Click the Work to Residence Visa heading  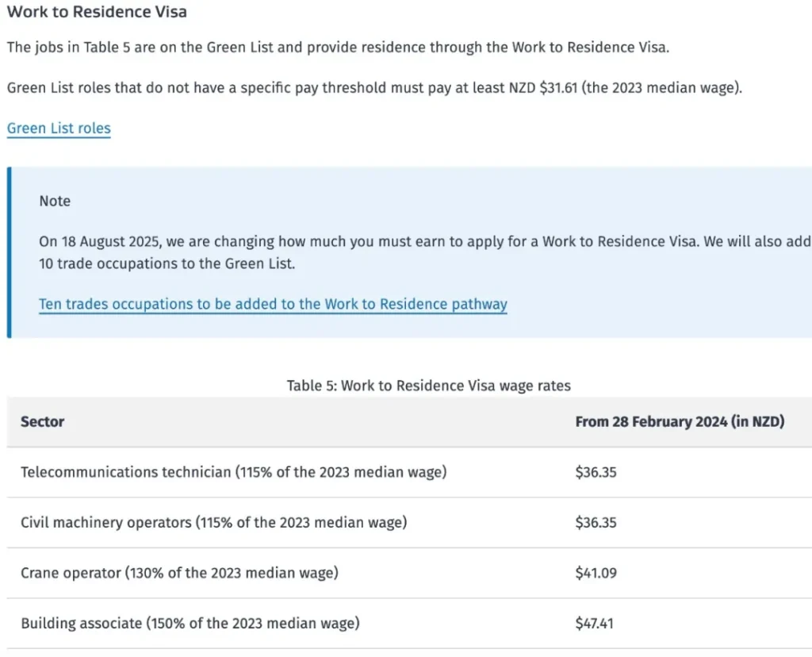97,13
